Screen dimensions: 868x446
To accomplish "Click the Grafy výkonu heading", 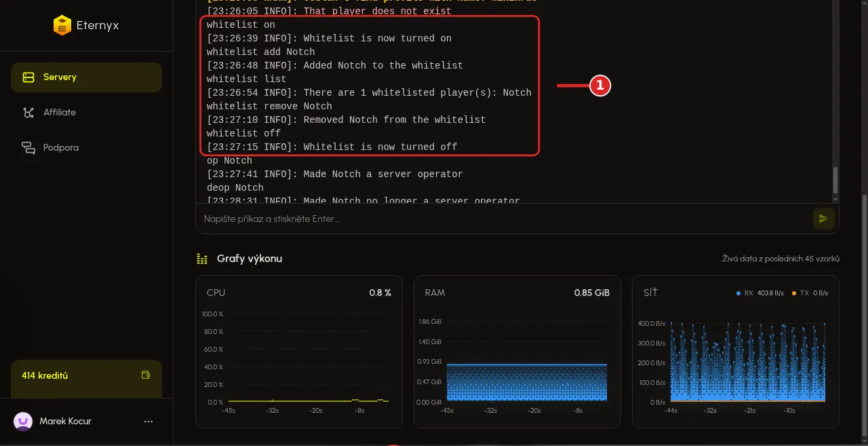I will coord(250,259).
